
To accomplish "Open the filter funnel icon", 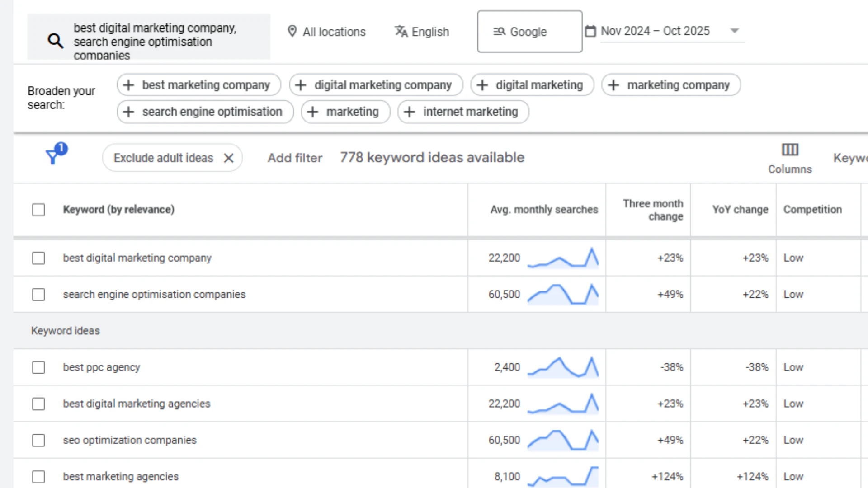I will click(53, 156).
